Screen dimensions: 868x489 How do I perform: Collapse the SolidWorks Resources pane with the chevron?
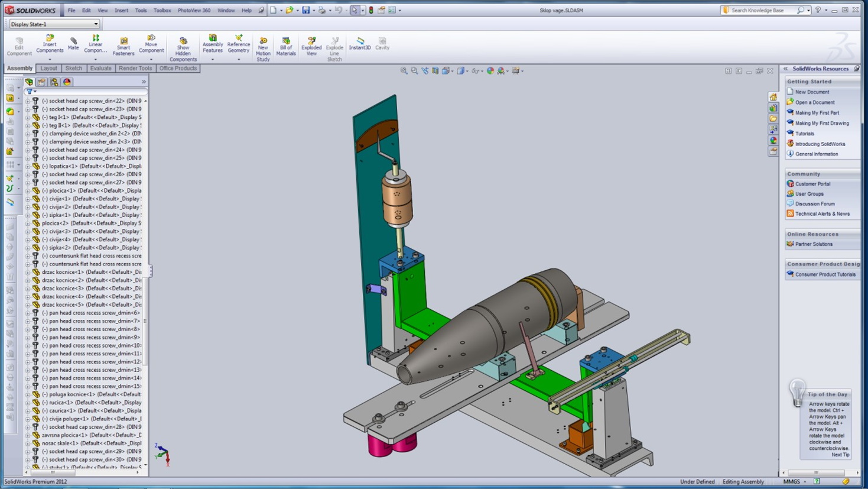786,69
